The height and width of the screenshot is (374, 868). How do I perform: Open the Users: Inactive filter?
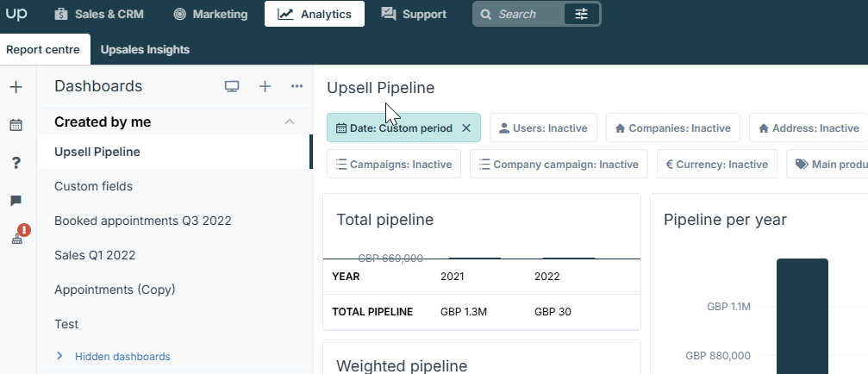(x=543, y=128)
